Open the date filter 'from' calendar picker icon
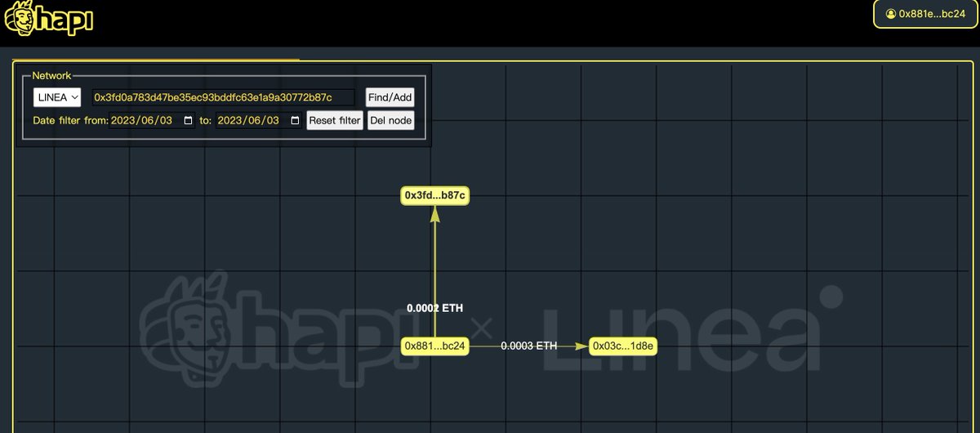 [x=189, y=120]
